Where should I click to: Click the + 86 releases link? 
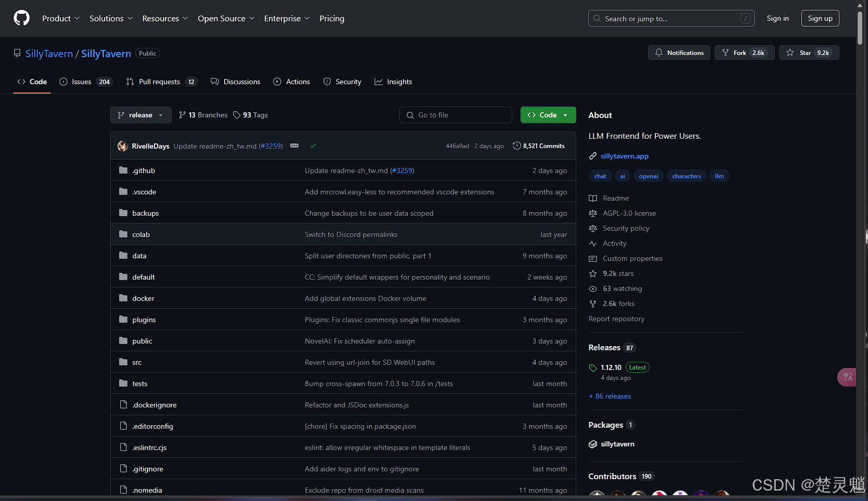pos(610,397)
